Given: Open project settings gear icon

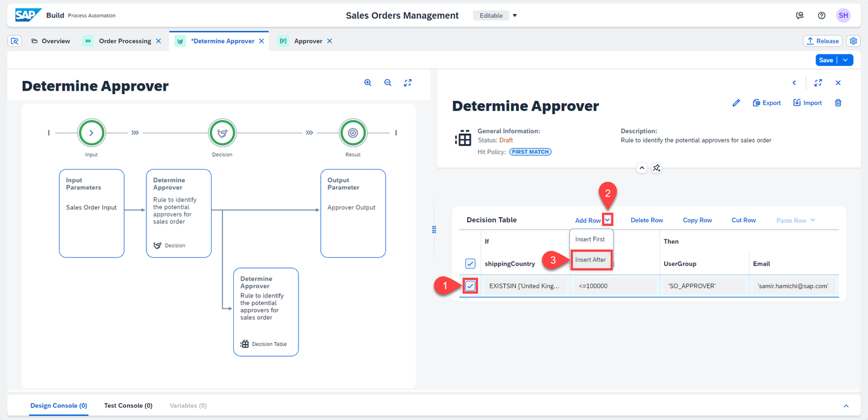Looking at the screenshot, I should click(x=853, y=41).
